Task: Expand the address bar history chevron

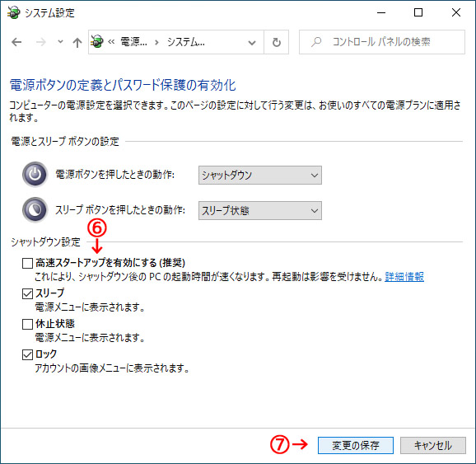Action: click(x=252, y=43)
